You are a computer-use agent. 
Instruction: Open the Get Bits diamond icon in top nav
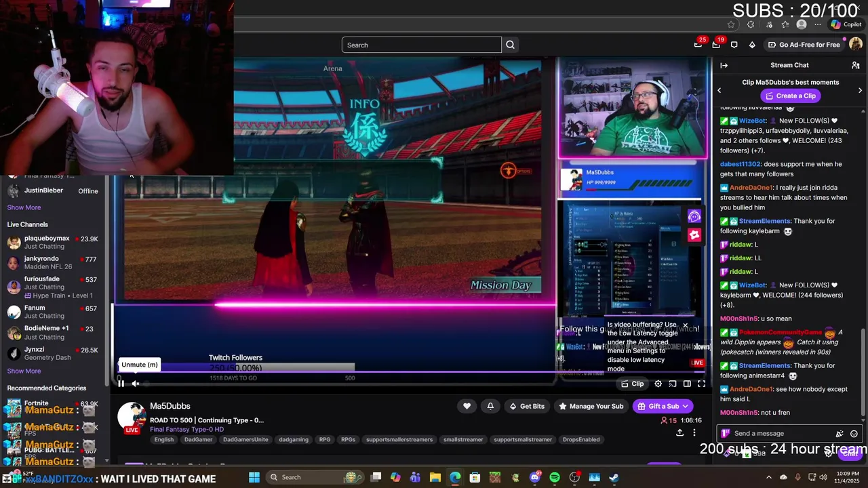tap(752, 45)
